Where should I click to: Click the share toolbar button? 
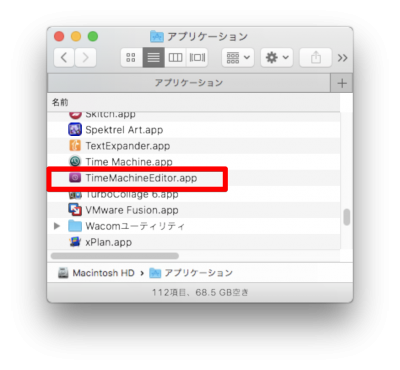[x=316, y=58]
